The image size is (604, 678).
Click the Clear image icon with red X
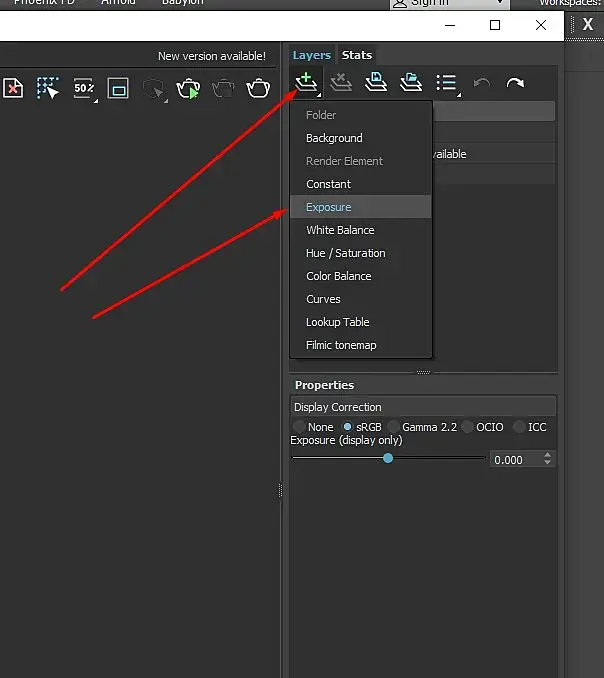tap(13, 88)
